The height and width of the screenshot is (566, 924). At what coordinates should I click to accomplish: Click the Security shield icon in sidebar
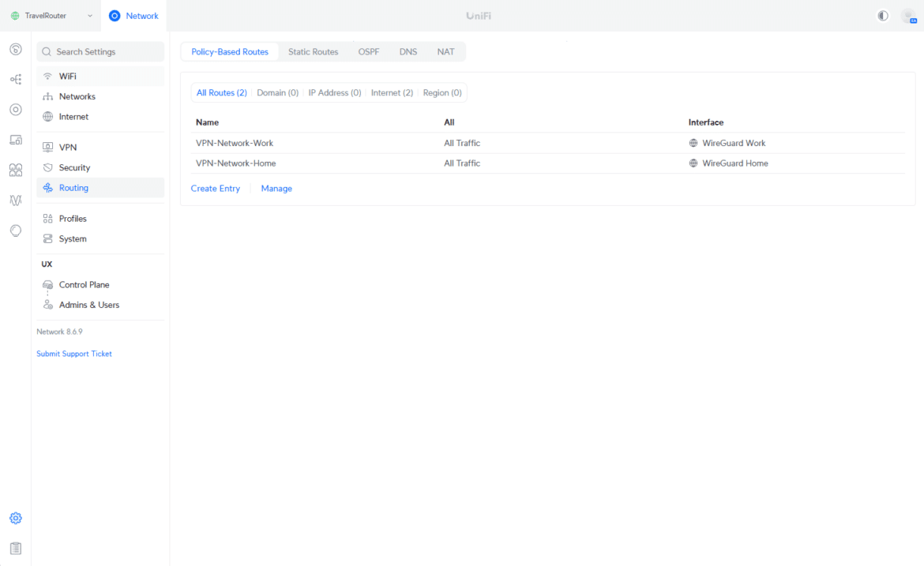pos(47,167)
